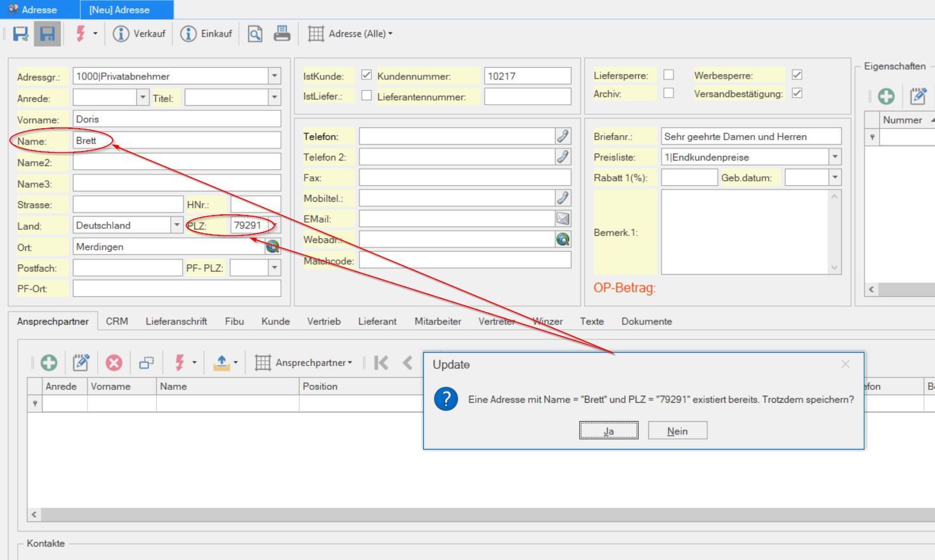This screenshot has height=560, width=935.
Task: Click the Bemerk.1 scrollbar
Action: coord(835,232)
